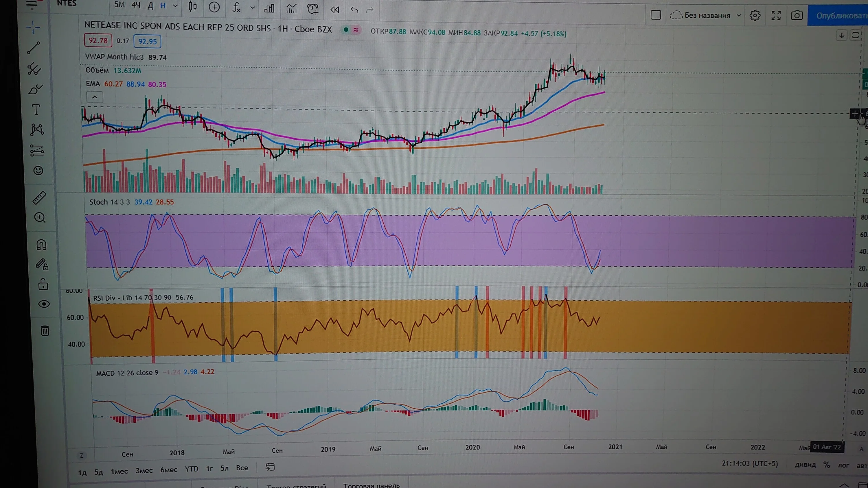Screen dimensions: 868x488
Task: Open the "Торговая панель" tab
Action: click(371, 485)
